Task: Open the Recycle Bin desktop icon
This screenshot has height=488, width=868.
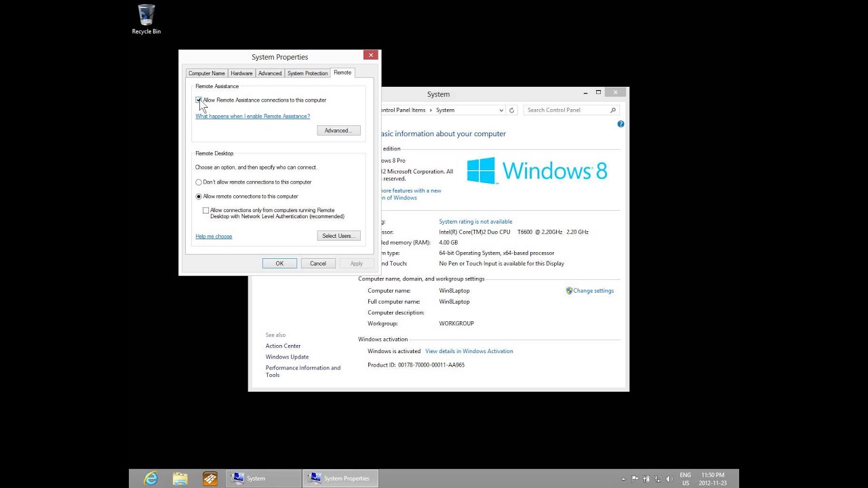Action: [x=146, y=19]
